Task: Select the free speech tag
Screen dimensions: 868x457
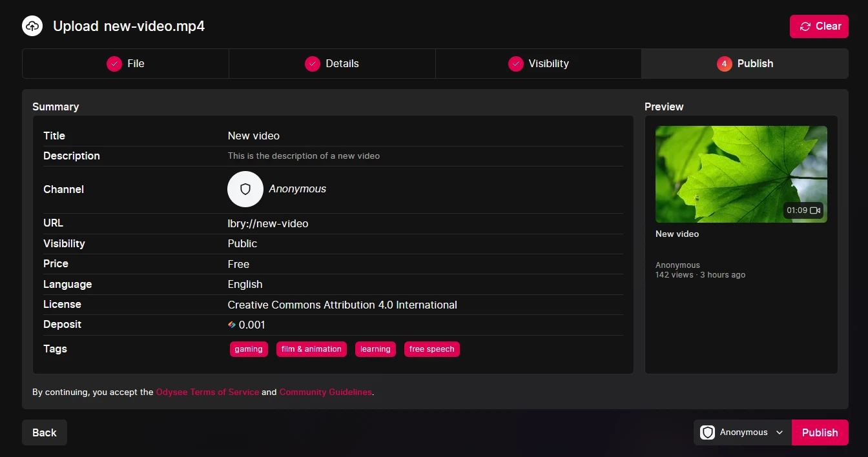Action: tap(431, 349)
